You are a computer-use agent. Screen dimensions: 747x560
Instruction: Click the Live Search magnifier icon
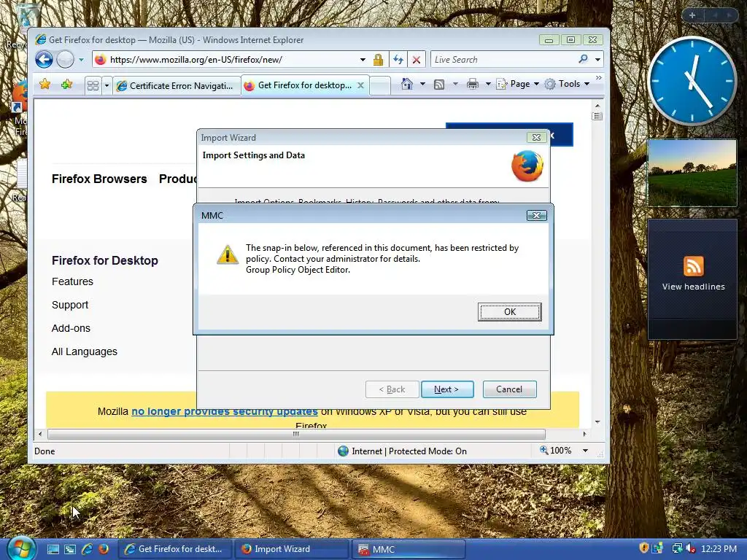click(583, 59)
